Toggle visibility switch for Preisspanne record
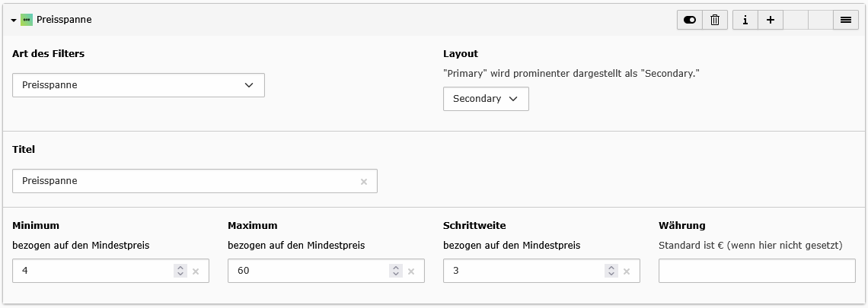The image size is (868, 308). pos(690,21)
